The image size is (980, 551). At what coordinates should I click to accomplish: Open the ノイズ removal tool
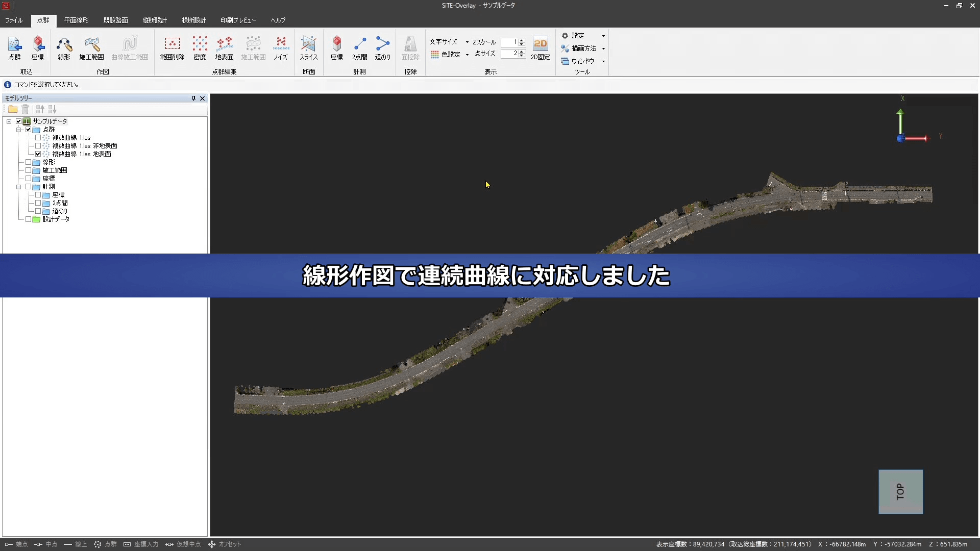pos(280,48)
